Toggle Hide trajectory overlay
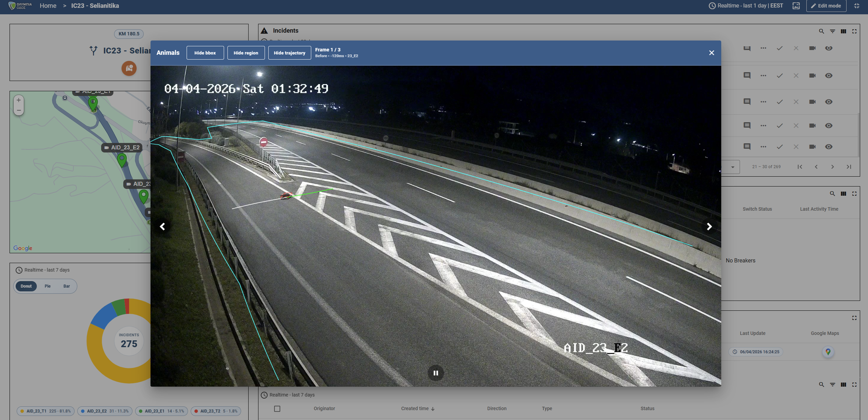This screenshot has width=868, height=420. (x=289, y=53)
